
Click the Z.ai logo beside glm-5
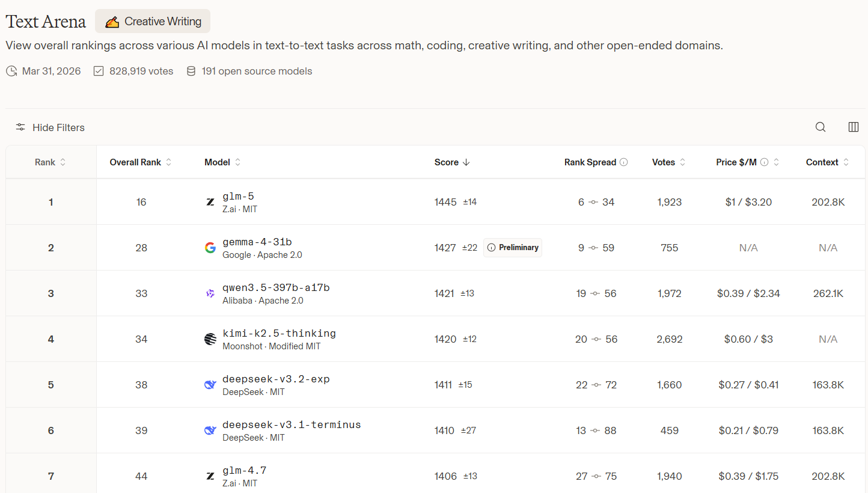210,202
